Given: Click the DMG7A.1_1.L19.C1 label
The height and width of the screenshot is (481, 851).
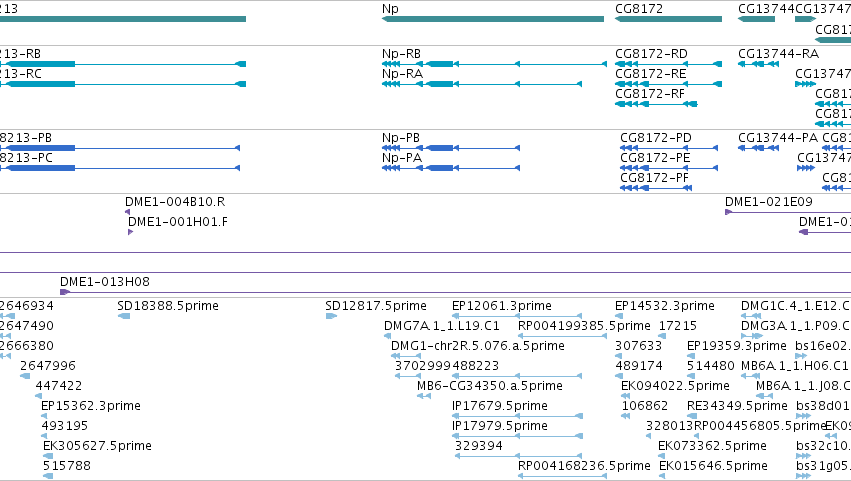Looking at the screenshot, I should (x=442, y=326).
